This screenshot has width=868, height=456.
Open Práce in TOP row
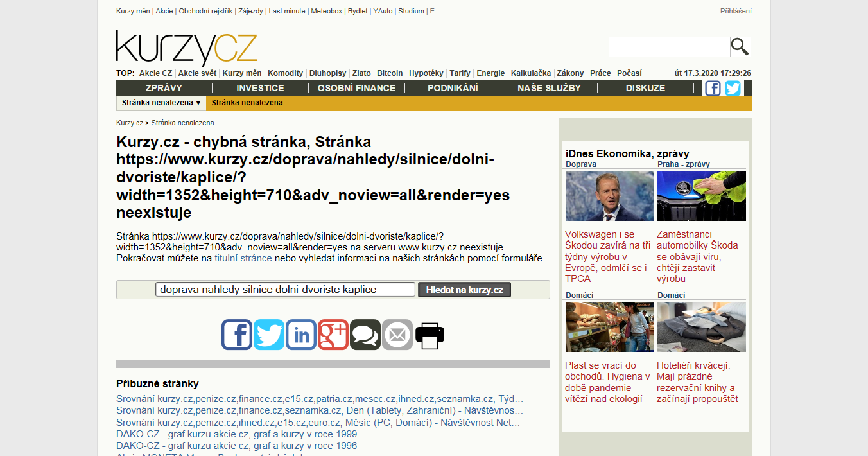tap(600, 73)
